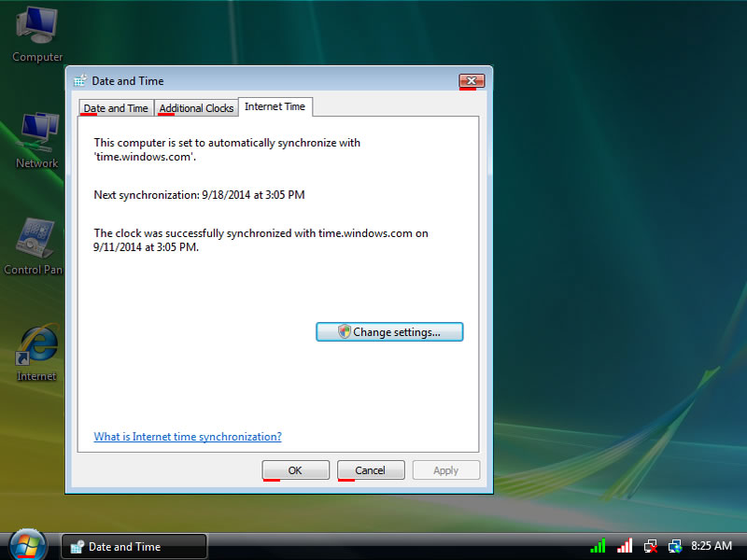Switch to the Date and Time tab
The width and height of the screenshot is (747, 560).
tap(116, 108)
